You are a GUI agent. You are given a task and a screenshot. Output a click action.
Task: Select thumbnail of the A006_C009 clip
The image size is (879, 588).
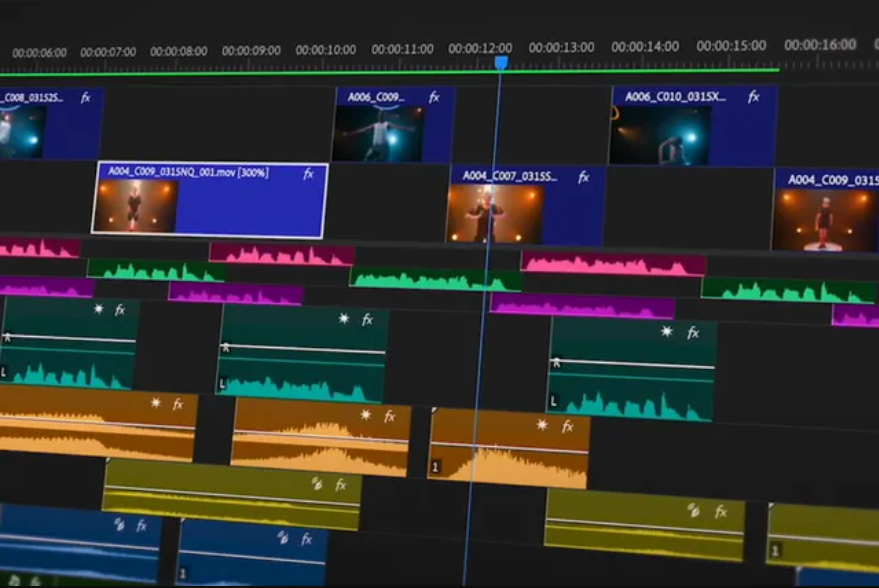tap(379, 133)
